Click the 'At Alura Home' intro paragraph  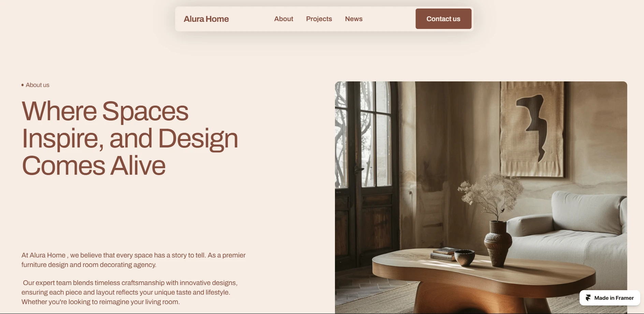coord(133,260)
